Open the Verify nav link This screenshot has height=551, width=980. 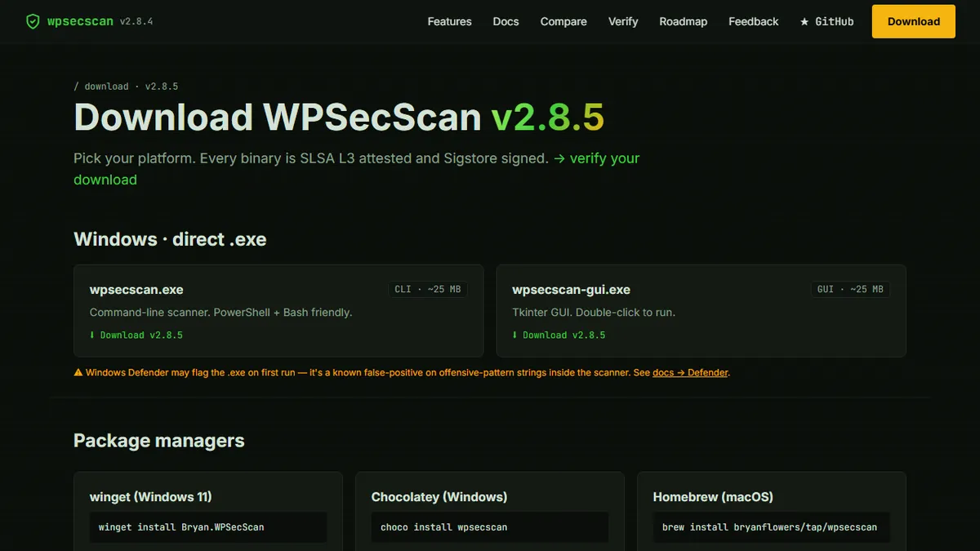[x=623, y=21]
